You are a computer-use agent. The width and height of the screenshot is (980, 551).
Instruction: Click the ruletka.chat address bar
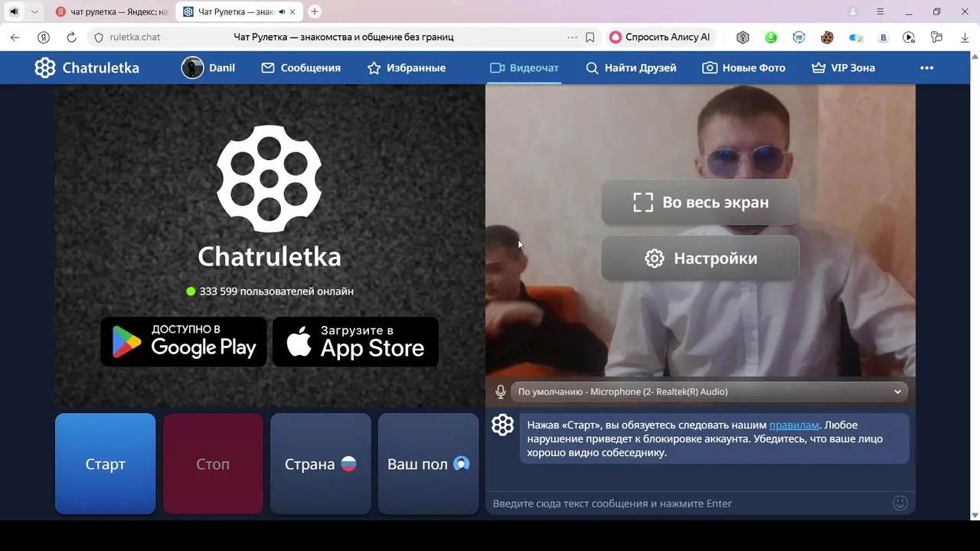(x=136, y=37)
